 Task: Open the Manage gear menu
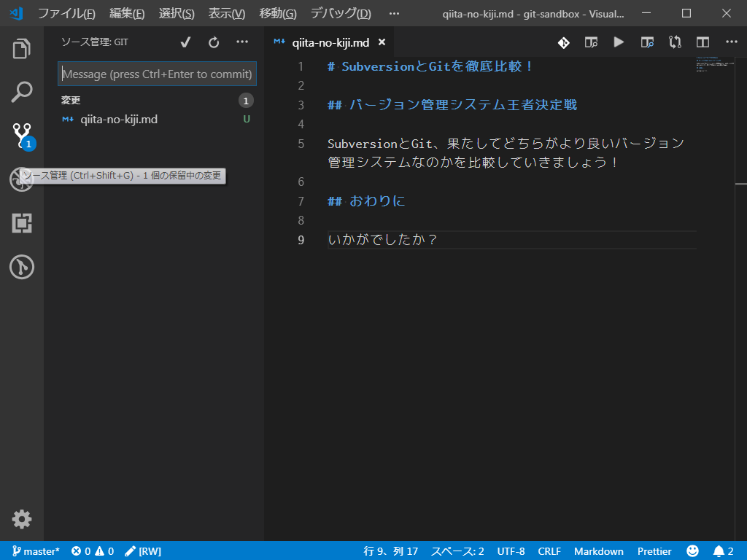coord(21,519)
